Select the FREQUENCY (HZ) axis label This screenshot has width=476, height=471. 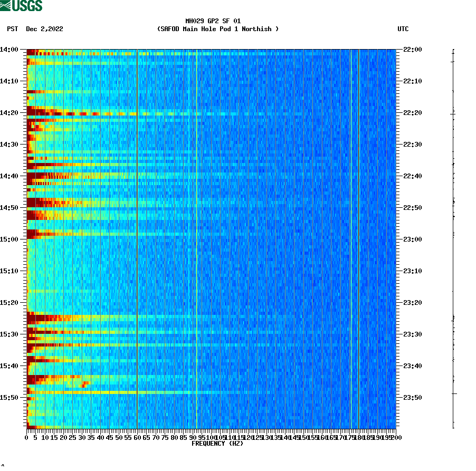pos(217,443)
